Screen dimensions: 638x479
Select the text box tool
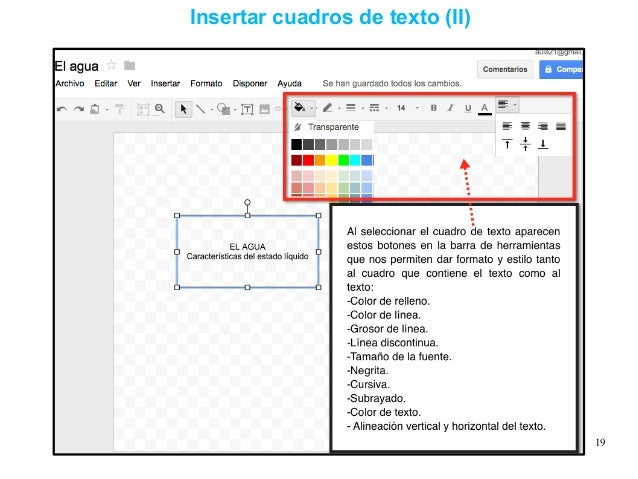click(x=247, y=109)
